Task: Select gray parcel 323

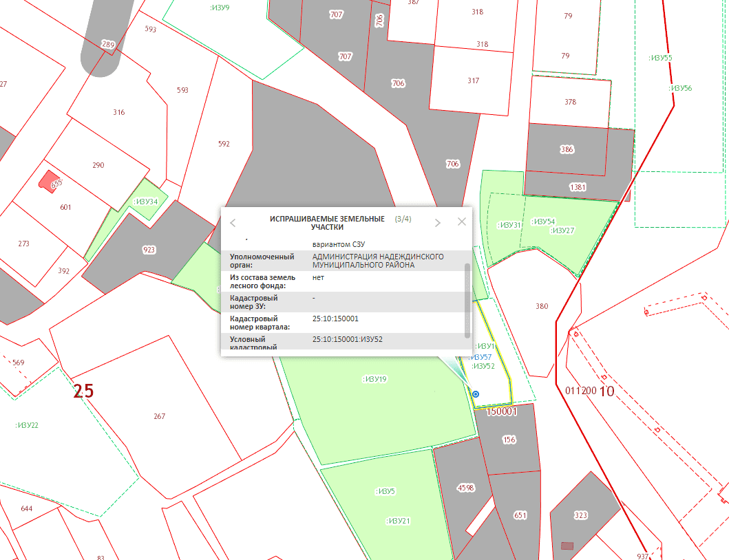Action: click(x=581, y=515)
